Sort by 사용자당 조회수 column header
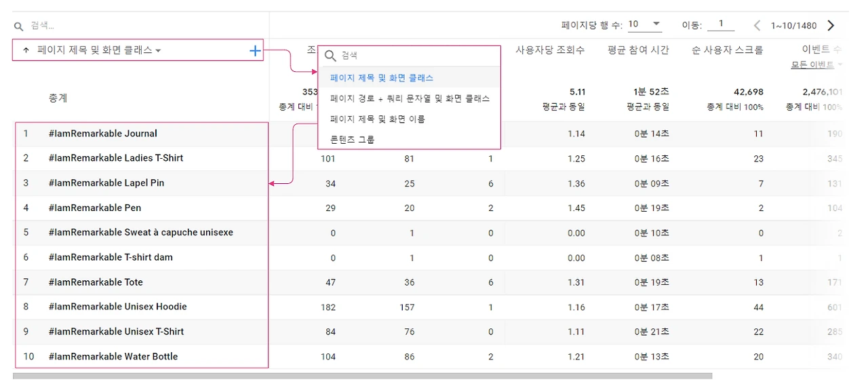 click(x=549, y=50)
